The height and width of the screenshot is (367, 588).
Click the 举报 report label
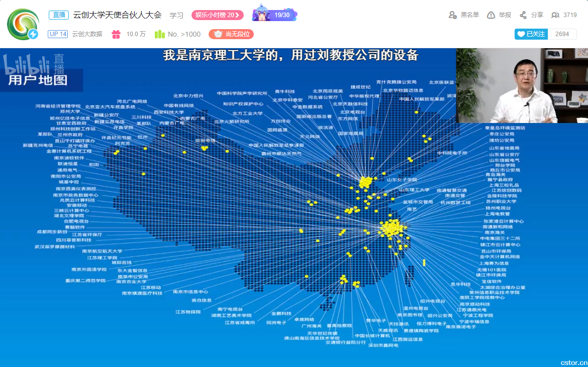point(505,15)
